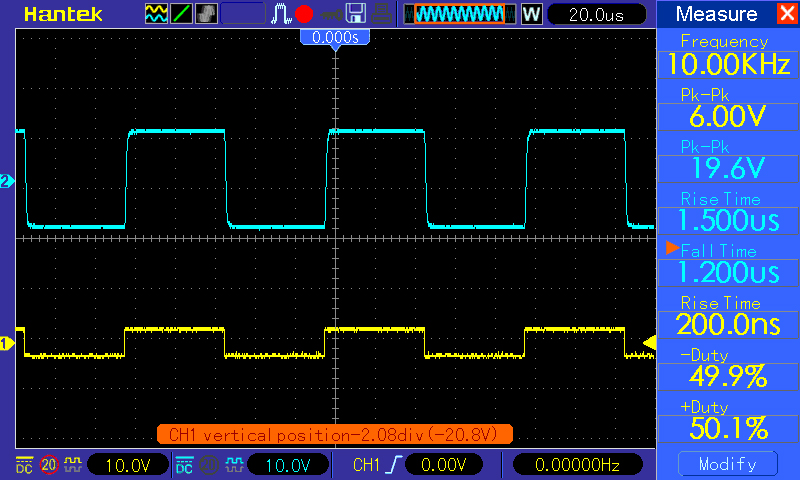This screenshot has width=800, height=480.
Task: Click the printer icon in top toolbar
Action: click(381, 14)
